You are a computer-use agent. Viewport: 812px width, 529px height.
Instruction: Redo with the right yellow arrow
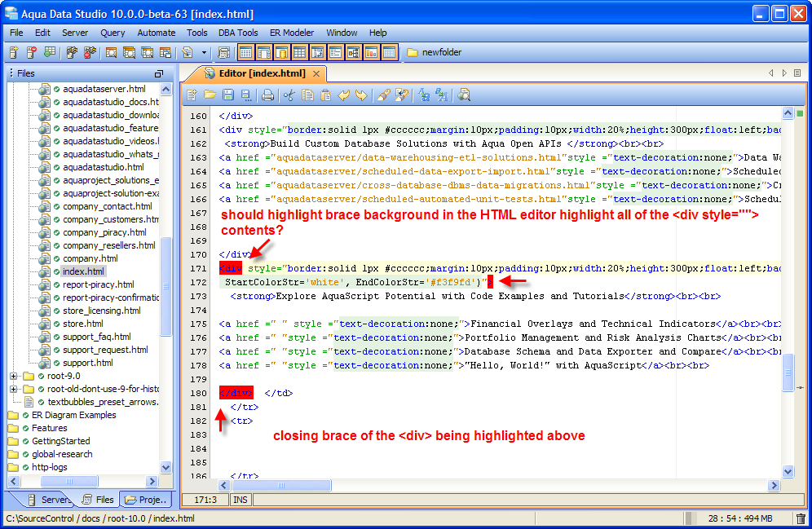(361, 95)
